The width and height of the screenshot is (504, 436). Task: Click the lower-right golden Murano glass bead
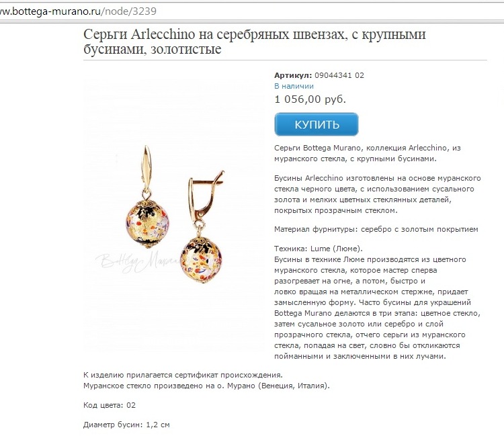tap(201, 261)
